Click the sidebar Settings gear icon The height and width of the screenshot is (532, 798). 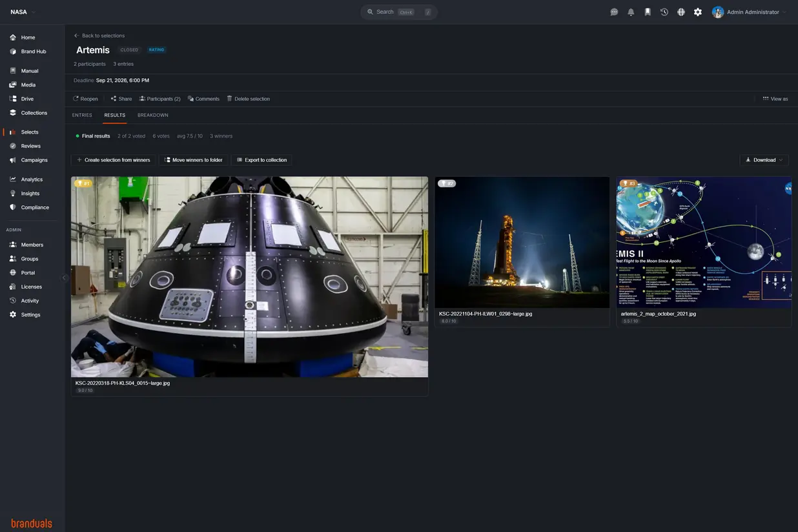(13, 315)
